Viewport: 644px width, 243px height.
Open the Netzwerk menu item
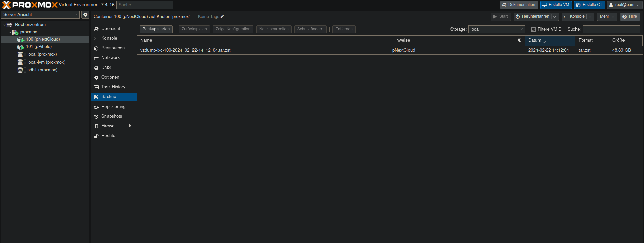[x=114, y=58]
